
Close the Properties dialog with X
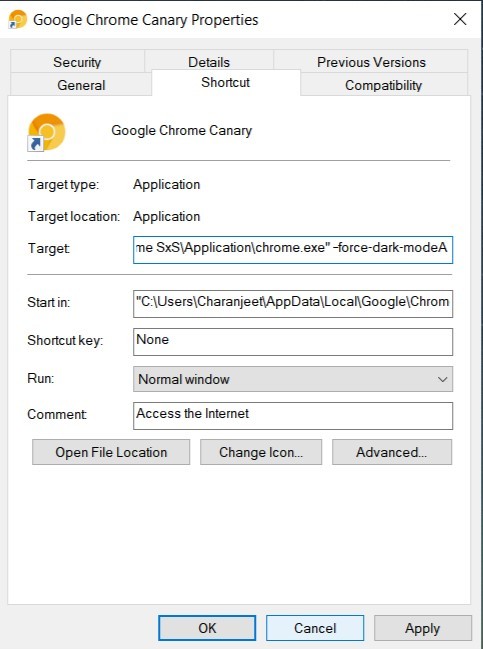coord(460,19)
